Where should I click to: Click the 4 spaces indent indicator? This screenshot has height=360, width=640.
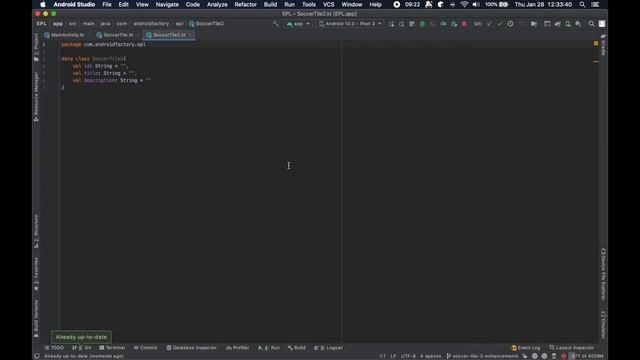431,356
